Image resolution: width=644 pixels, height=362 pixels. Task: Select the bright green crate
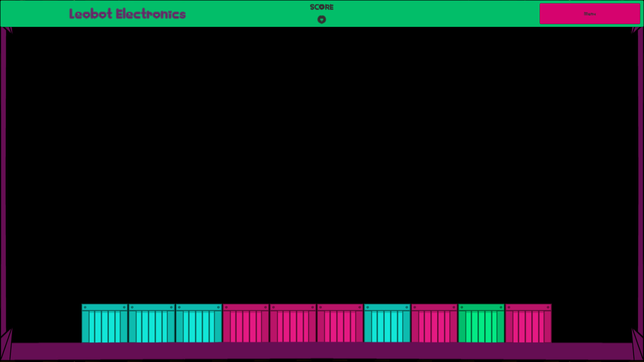(481, 323)
